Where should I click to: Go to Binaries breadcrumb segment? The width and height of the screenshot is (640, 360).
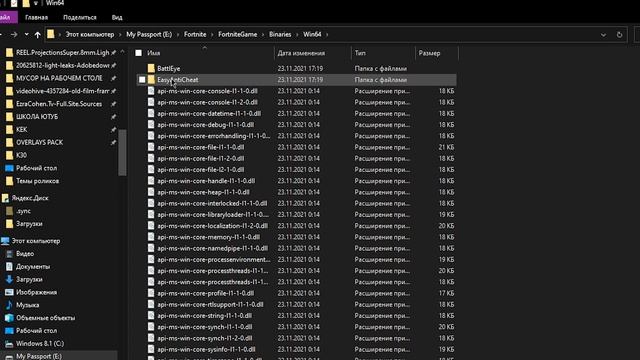pos(280,35)
